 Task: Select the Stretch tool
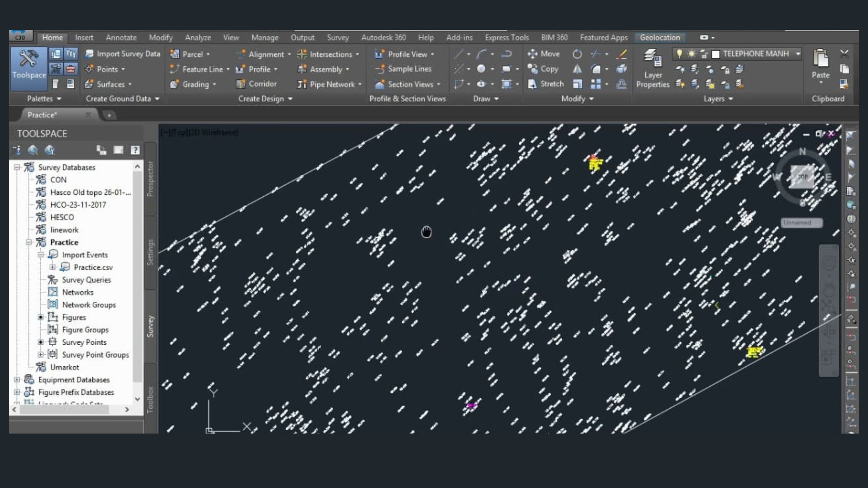546,84
